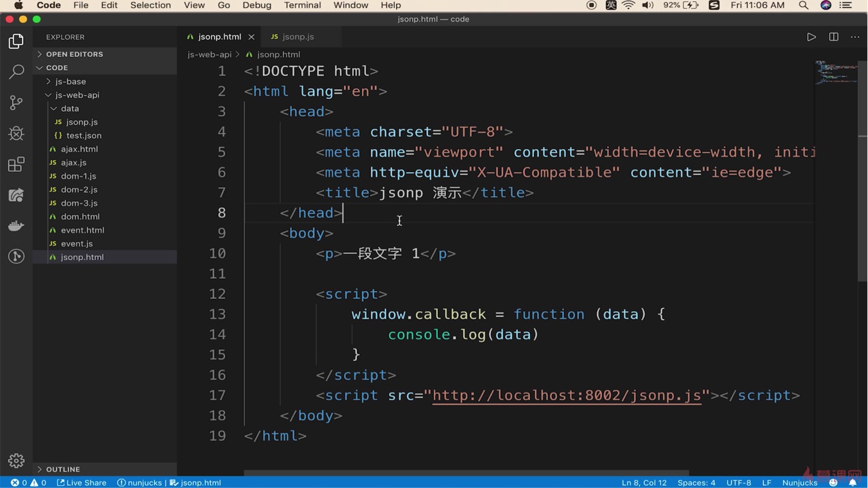Open the Docker view in activity bar
Screen dimensions: 868x488
[x=16, y=225]
